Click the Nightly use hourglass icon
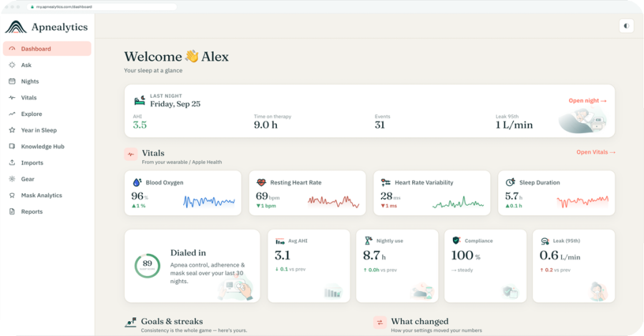Screen dimensions: 644x336 click(369, 241)
